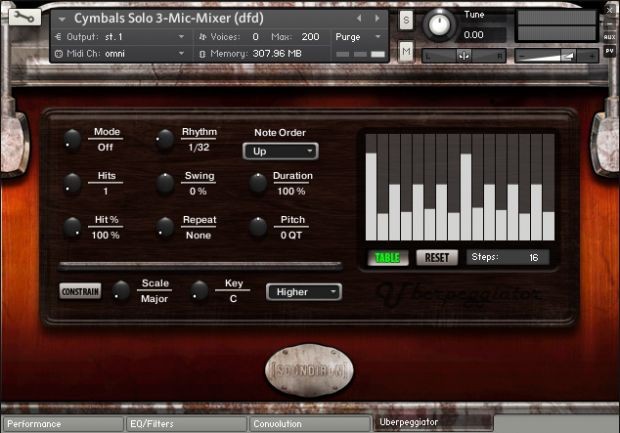Click the RESET button
Image resolution: width=620 pixels, height=433 pixels.
[x=437, y=258]
